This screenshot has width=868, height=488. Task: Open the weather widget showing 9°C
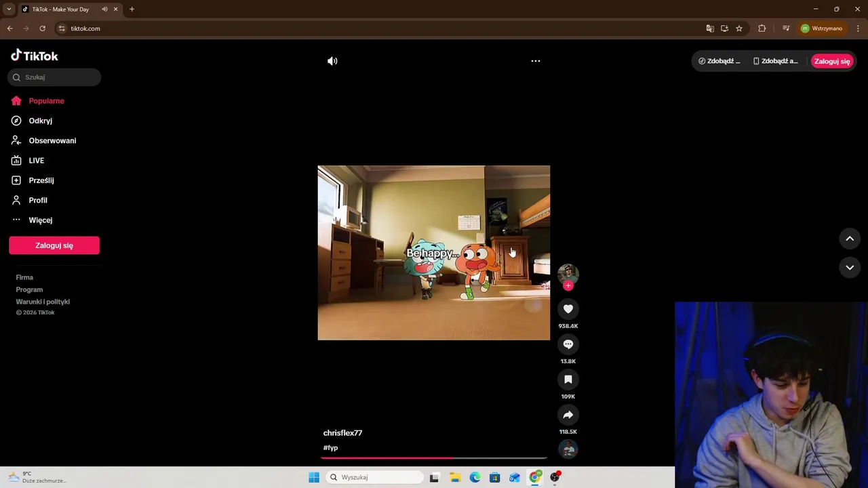coord(37,477)
